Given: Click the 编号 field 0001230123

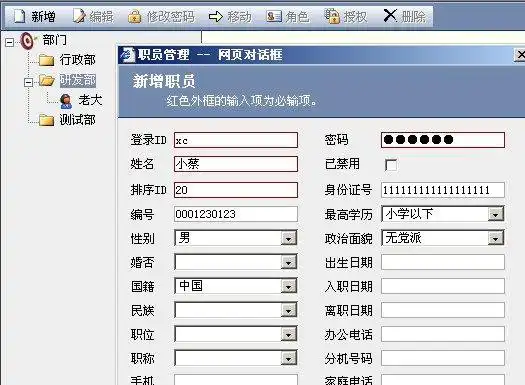Looking at the screenshot, I should click(236, 214).
